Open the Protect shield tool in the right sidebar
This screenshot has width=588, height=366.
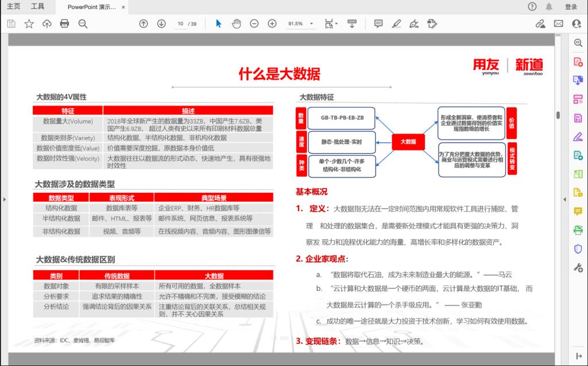coord(578,249)
